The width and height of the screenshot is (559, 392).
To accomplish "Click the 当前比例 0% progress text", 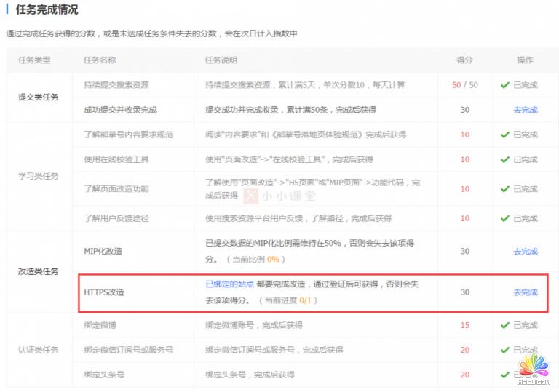I will click(x=255, y=260).
